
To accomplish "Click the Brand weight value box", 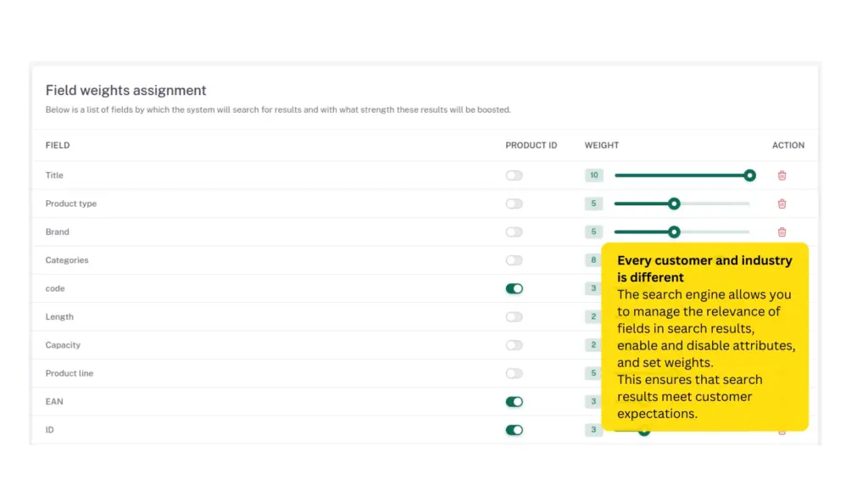I will click(x=593, y=232).
